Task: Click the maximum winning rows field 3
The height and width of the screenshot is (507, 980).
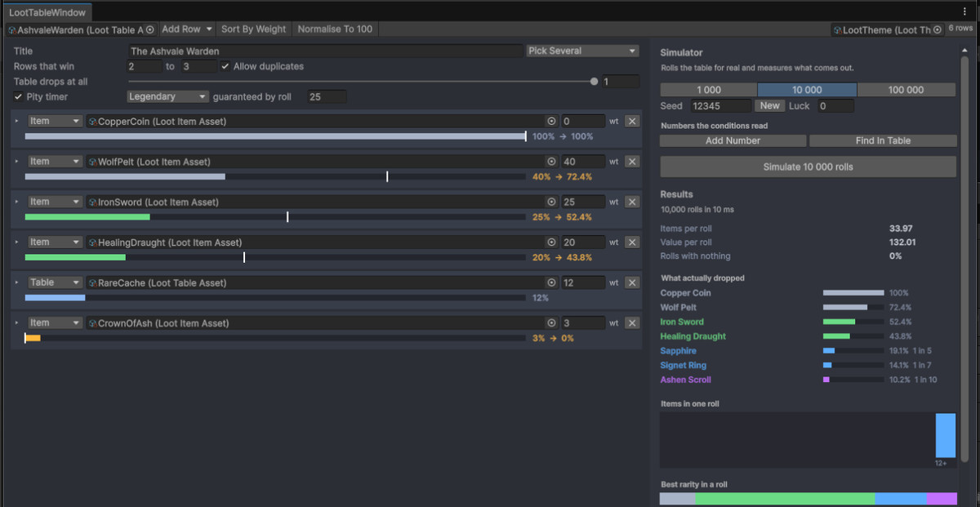Action: coord(198,66)
